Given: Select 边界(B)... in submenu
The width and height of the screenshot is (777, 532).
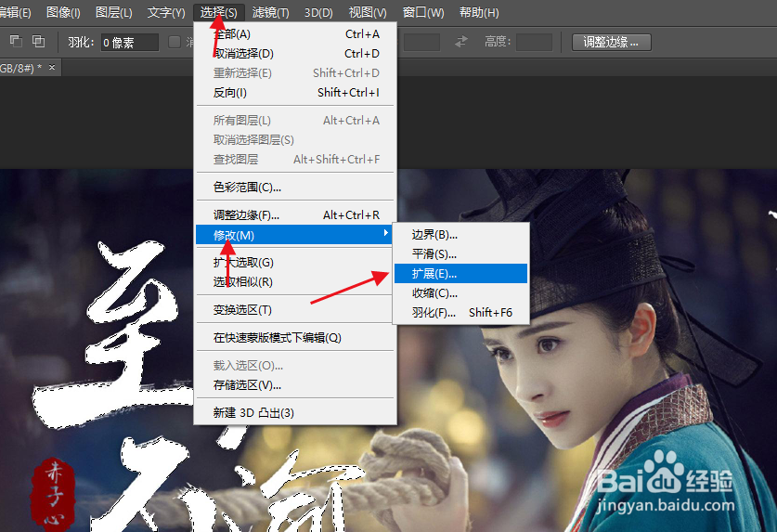Looking at the screenshot, I should pyautogui.click(x=460, y=235).
